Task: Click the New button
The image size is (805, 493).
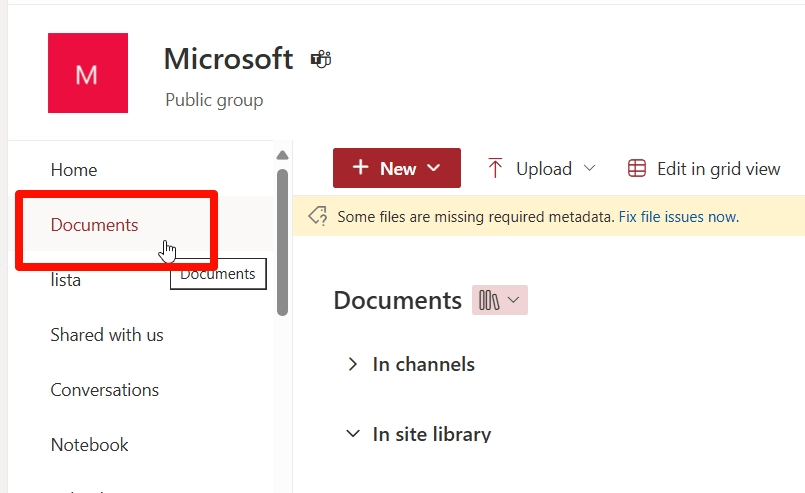Action: pyautogui.click(x=397, y=168)
